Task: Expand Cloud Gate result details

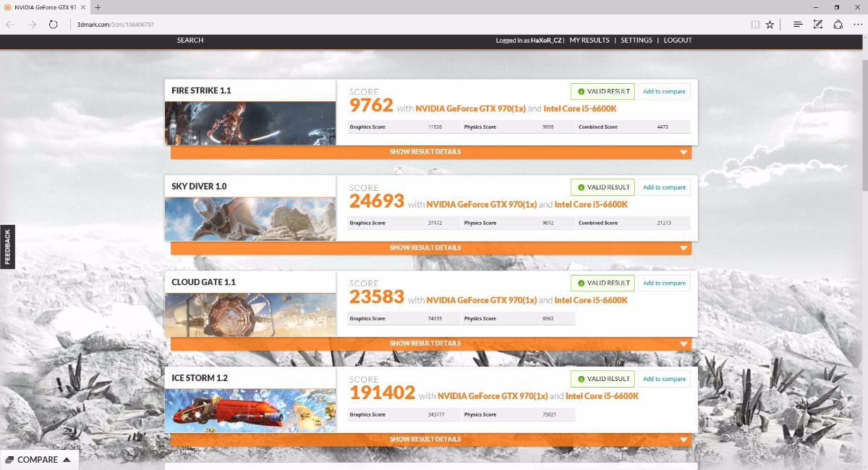Action: [430, 343]
